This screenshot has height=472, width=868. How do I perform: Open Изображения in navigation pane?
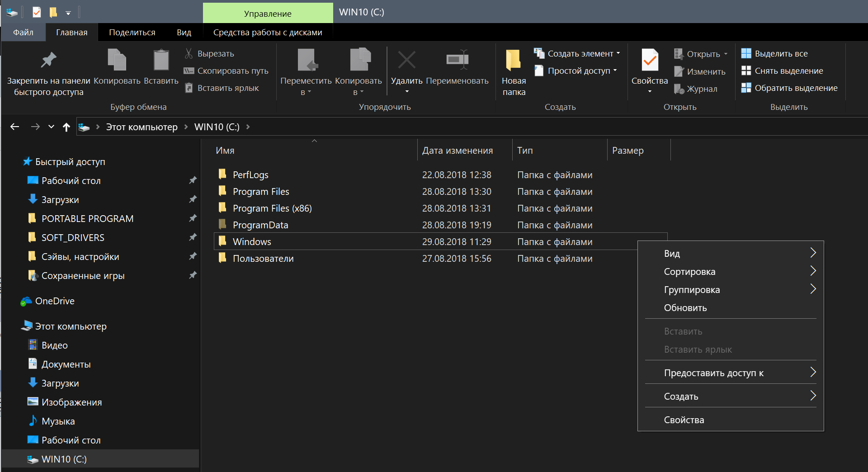tap(71, 402)
